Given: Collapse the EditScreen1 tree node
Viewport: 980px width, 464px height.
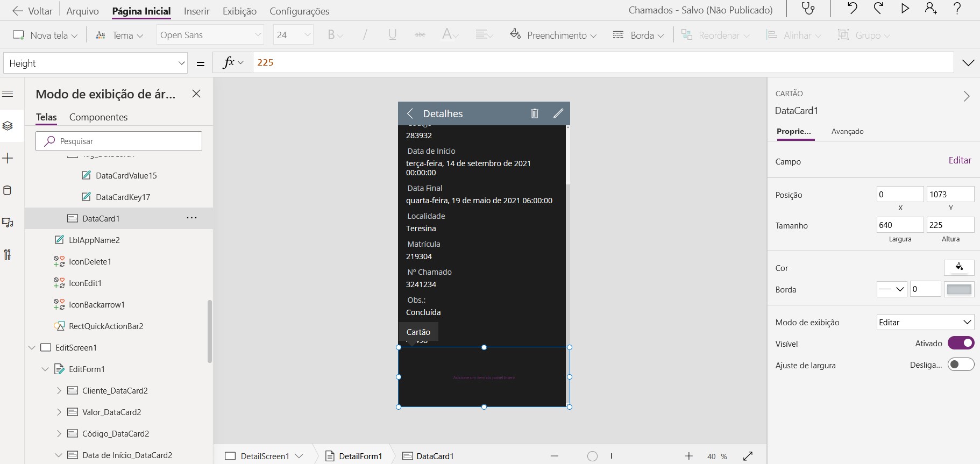Looking at the screenshot, I should point(32,348).
